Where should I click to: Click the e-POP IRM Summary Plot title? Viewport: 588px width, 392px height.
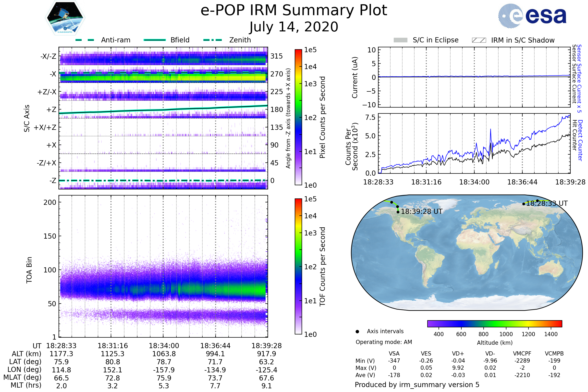(294, 11)
